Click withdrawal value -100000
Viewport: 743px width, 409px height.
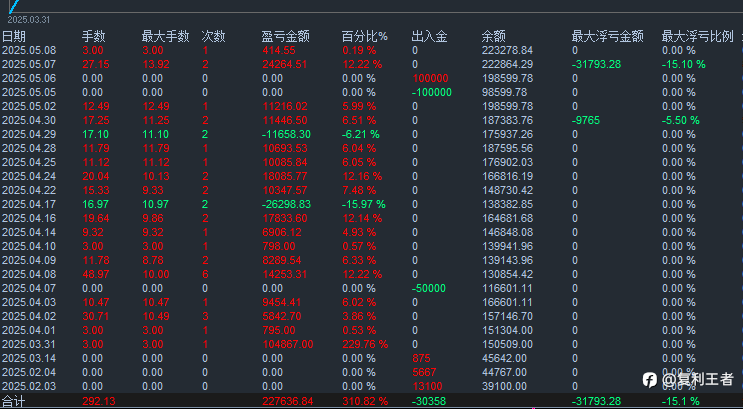coord(432,92)
